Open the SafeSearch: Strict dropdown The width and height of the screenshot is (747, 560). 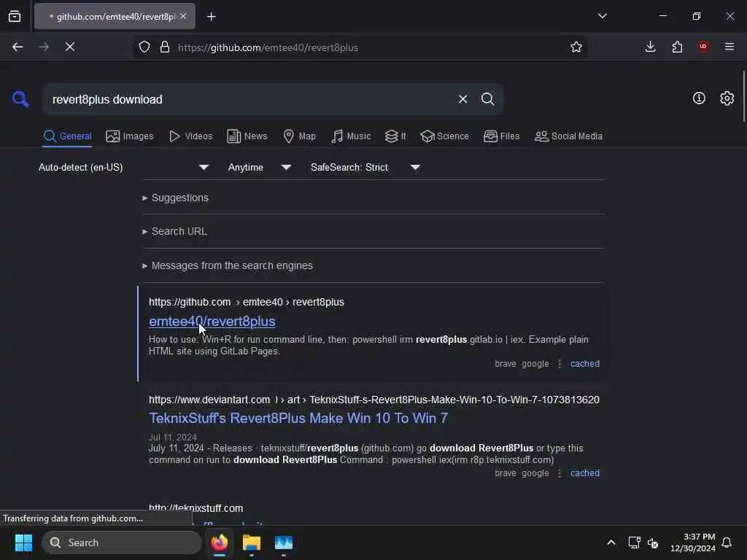click(365, 167)
